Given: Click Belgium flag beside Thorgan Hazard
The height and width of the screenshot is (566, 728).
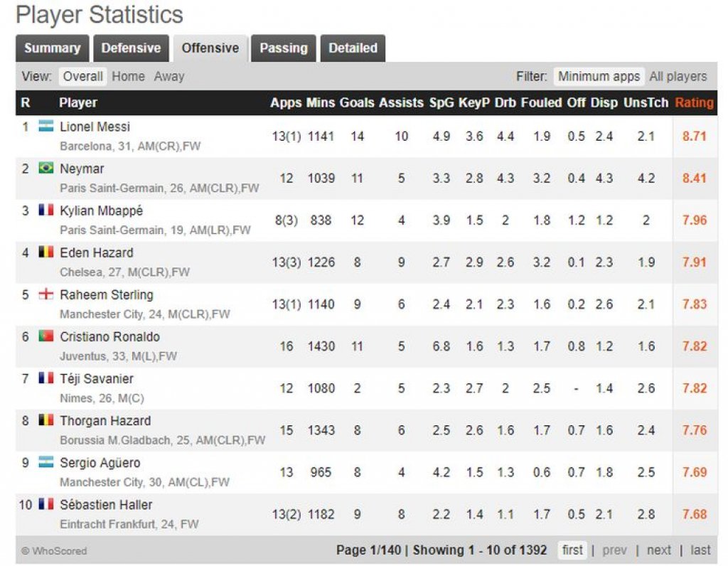Looking at the screenshot, I should pyautogui.click(x=46, y=420).
